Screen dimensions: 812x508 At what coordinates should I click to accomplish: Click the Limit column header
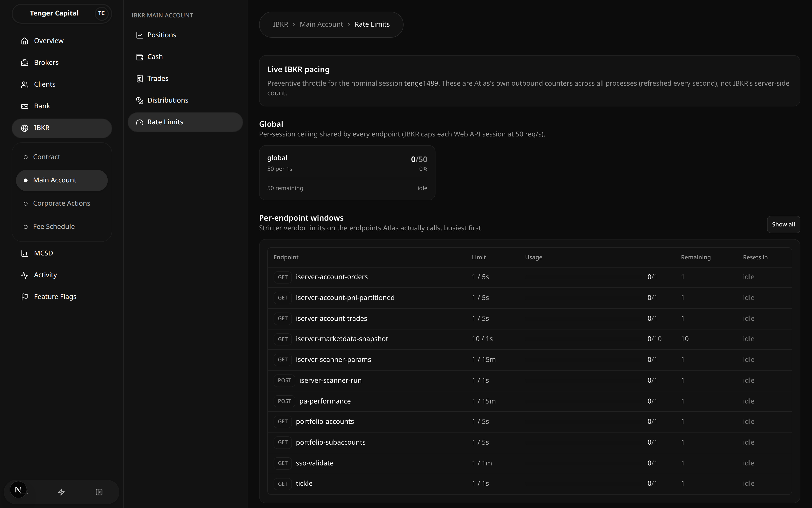click(478, 257)
